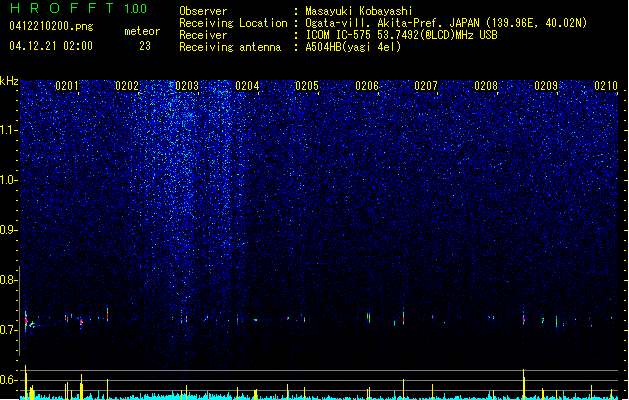
Task: Click the 0210 time marker
Action: (606, 85)
